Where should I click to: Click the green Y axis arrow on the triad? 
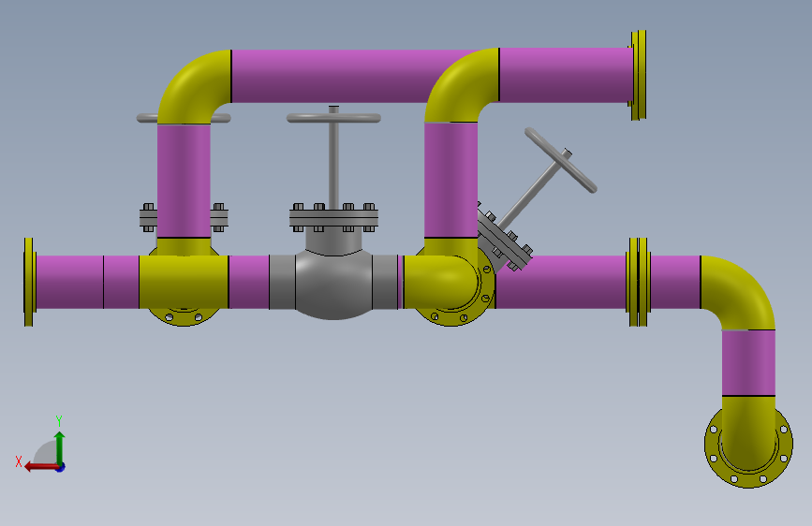[60, 448]
